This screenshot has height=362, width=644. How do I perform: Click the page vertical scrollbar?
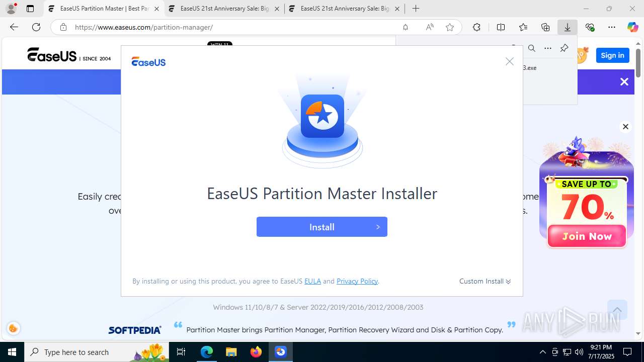click(638, 63)
